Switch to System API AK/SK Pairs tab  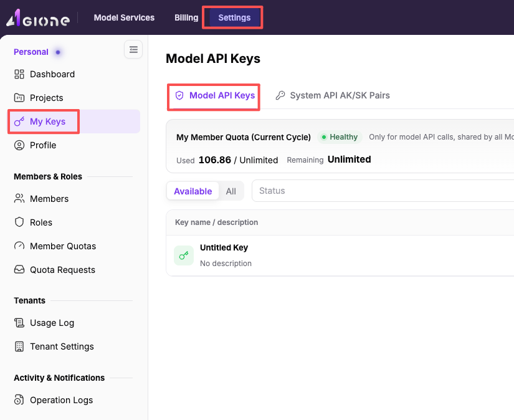pos(333,95)
